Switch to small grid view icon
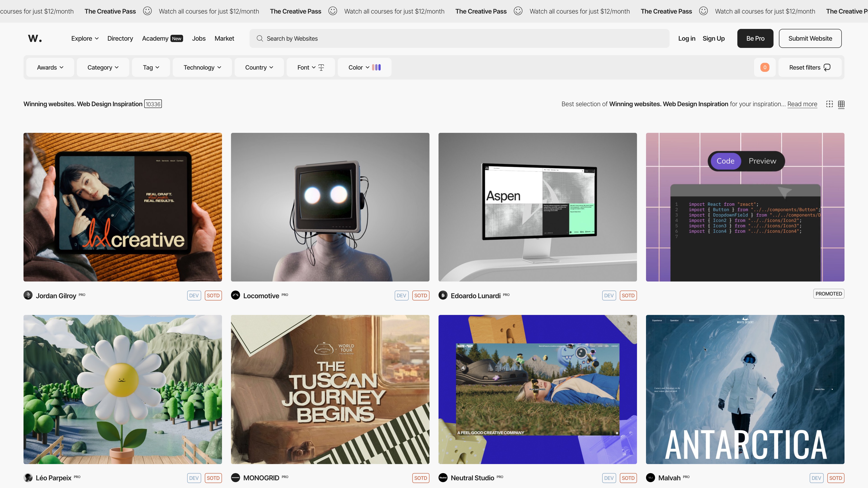This screenshot has height=488, width=868. pos(841,104)
